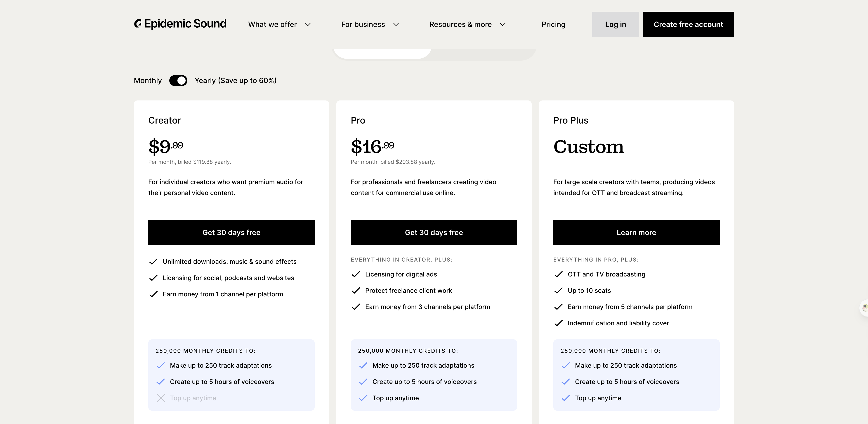Click EVERYTHING IN CREATOR, PLUS heading

click(401, 260)
